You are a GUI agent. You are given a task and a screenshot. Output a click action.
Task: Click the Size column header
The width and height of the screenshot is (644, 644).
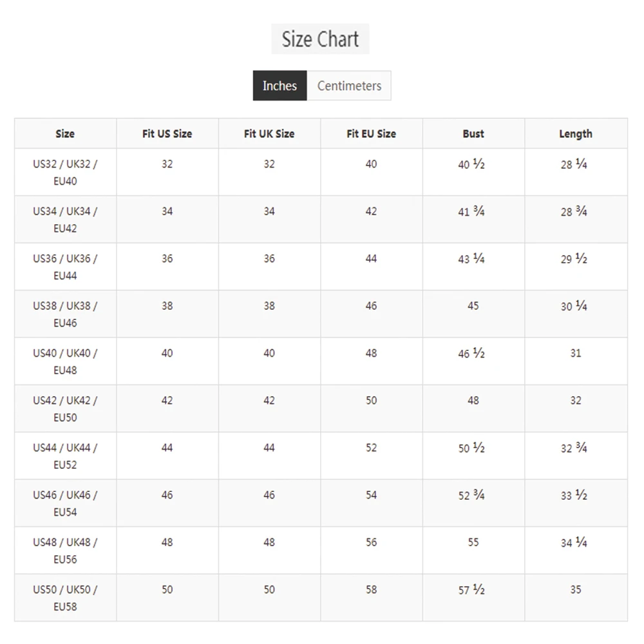[65, 133]
